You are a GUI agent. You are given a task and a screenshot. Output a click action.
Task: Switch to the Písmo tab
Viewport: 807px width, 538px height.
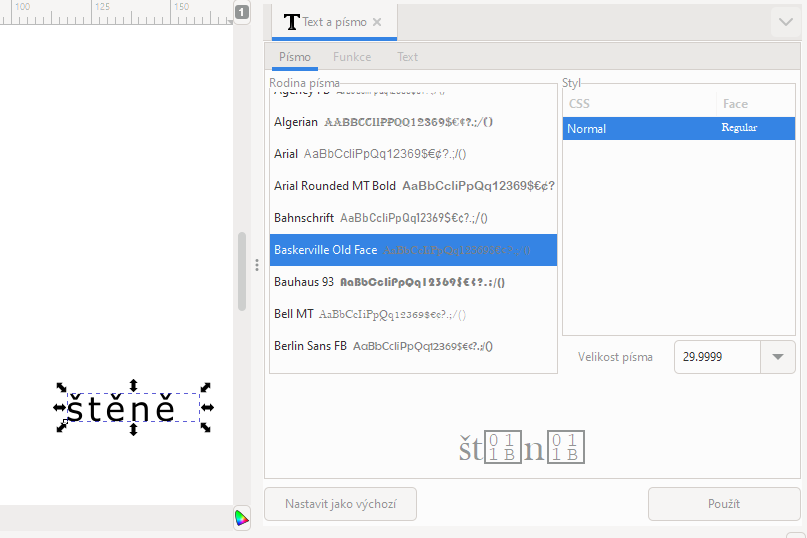pyautogui.click(x=295, y=57)
